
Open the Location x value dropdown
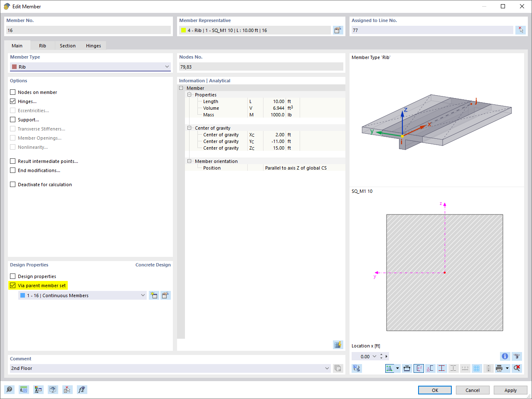pos(374,356)
